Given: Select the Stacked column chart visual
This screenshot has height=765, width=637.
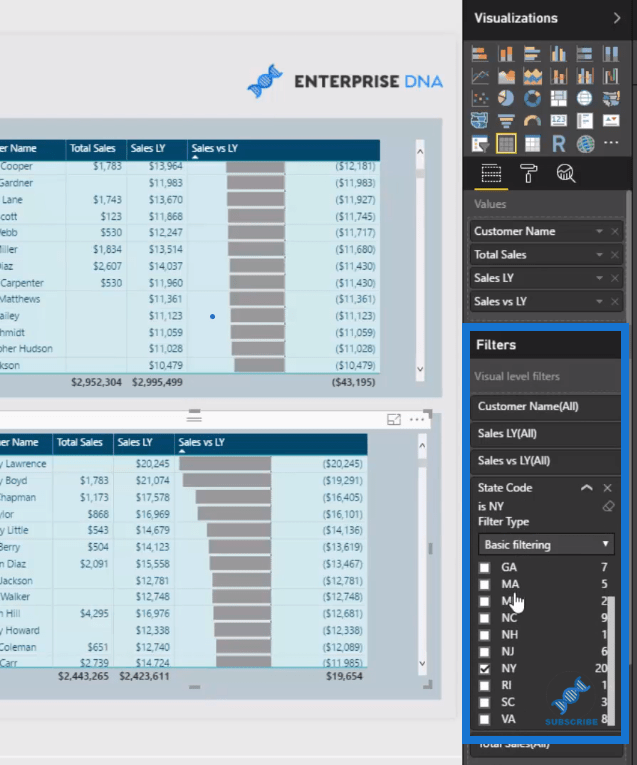Looking at the screenshot, I should (506, 54).
